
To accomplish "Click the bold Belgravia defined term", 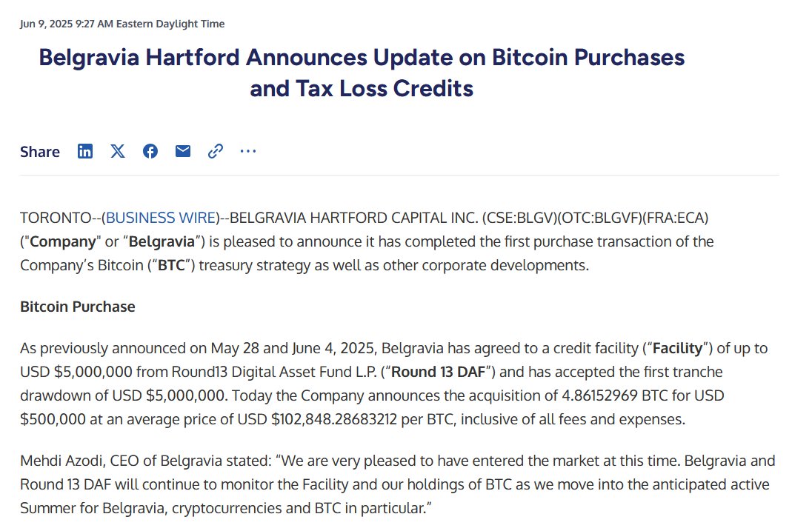I will (x=162, y=241).
